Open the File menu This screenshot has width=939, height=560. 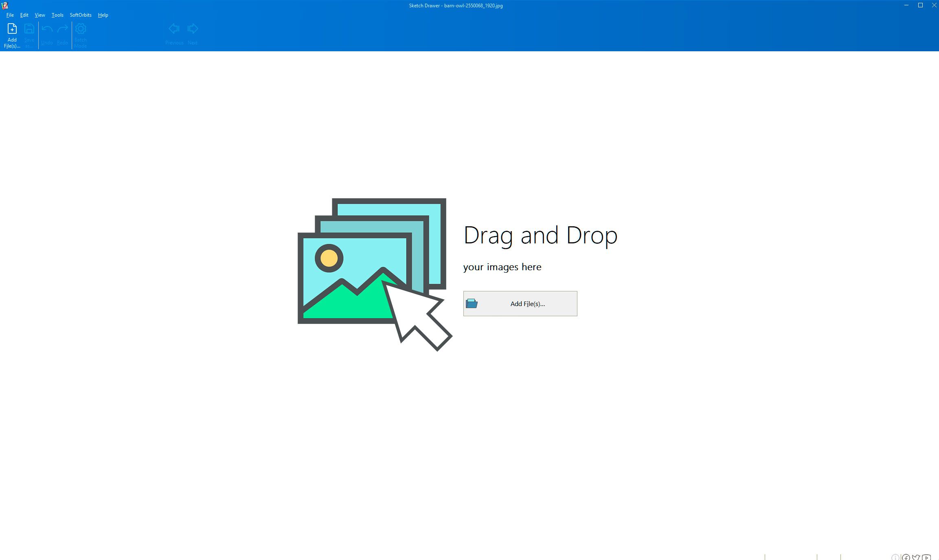pyautogui.click(x=10, y=15)
